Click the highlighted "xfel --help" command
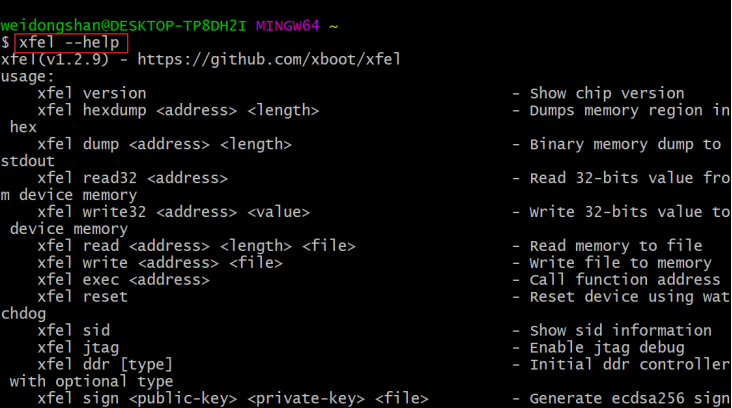This screenshot has height=408, width=732. point(72,42)
